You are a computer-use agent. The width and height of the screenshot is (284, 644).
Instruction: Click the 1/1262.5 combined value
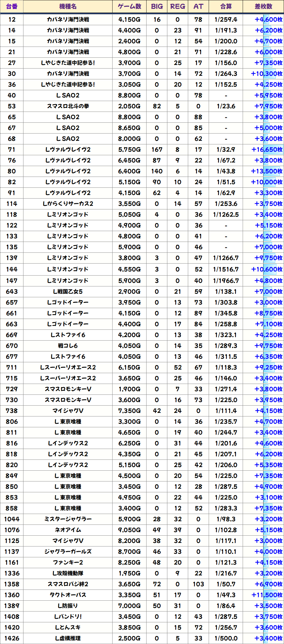[x=226, y=215]
